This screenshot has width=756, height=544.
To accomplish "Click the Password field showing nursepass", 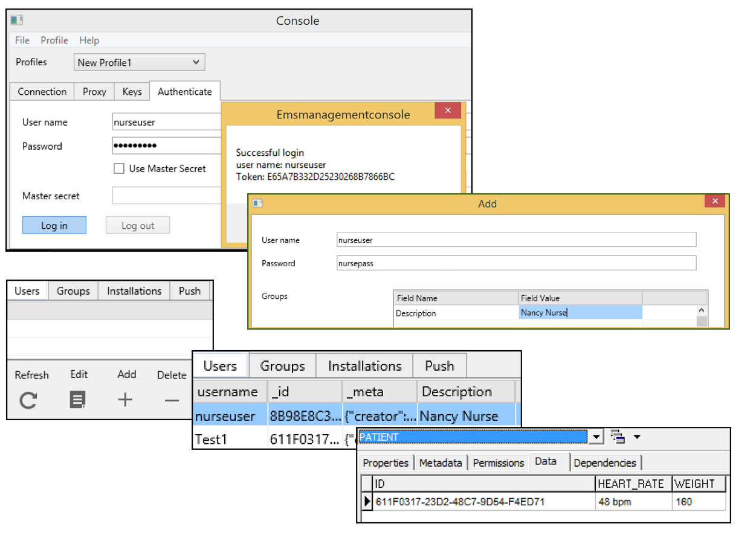I will 517,263.
